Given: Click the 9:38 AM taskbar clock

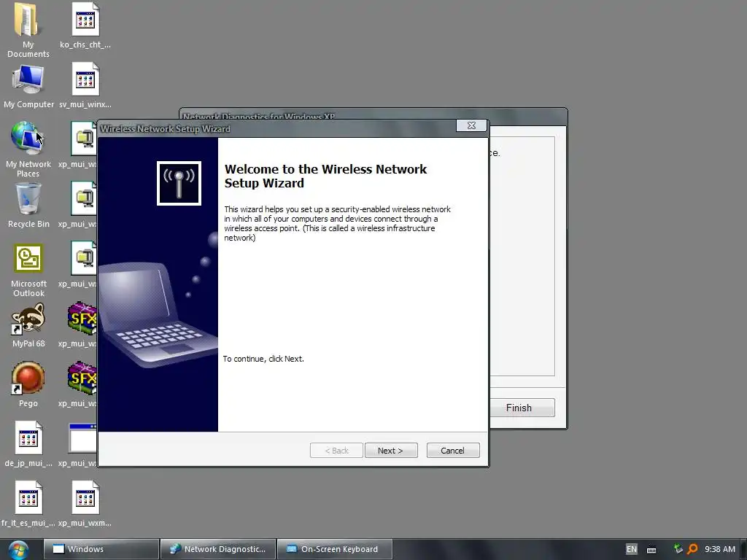Looking at the screenshot, I should (720, 549).
